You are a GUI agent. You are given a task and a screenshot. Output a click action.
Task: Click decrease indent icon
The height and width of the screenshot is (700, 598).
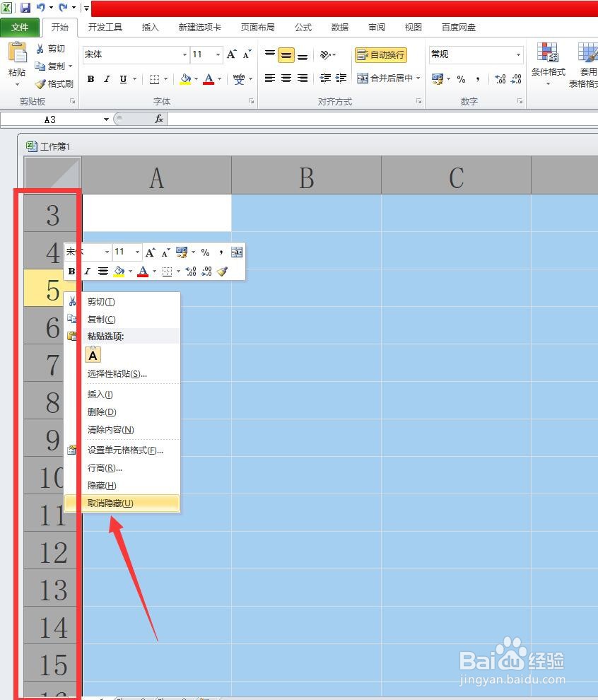[x=325, y=78]
